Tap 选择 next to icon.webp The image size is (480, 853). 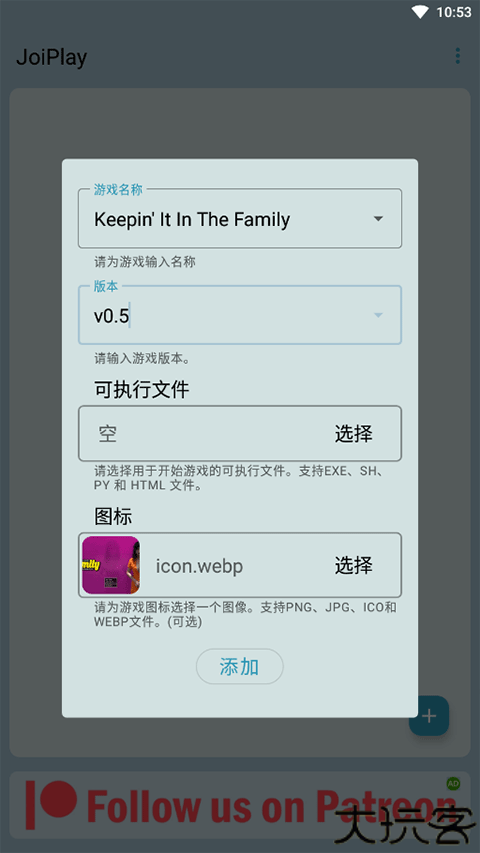[354, 565]
